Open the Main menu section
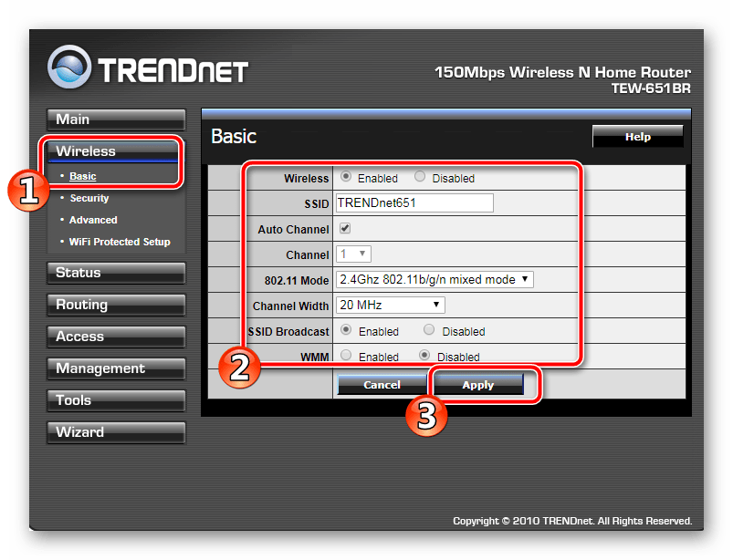 pyautogui.click(x=116, y=119)
